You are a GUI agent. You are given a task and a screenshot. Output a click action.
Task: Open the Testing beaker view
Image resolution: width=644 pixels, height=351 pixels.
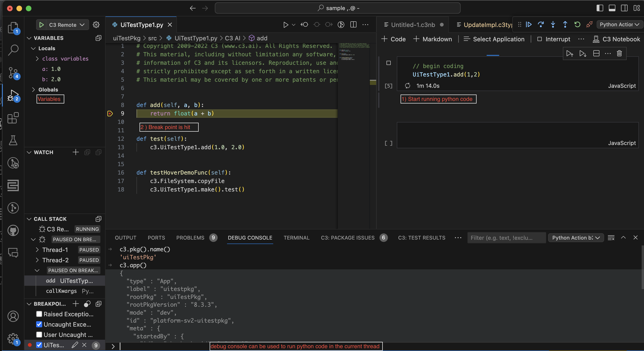coord(13,140)
